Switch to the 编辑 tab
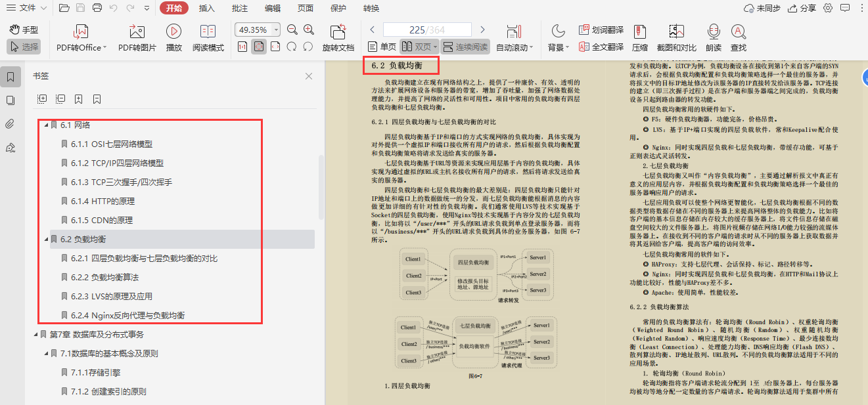The height and width of the screenshot is (405, 868). click(x=273, y=9)
